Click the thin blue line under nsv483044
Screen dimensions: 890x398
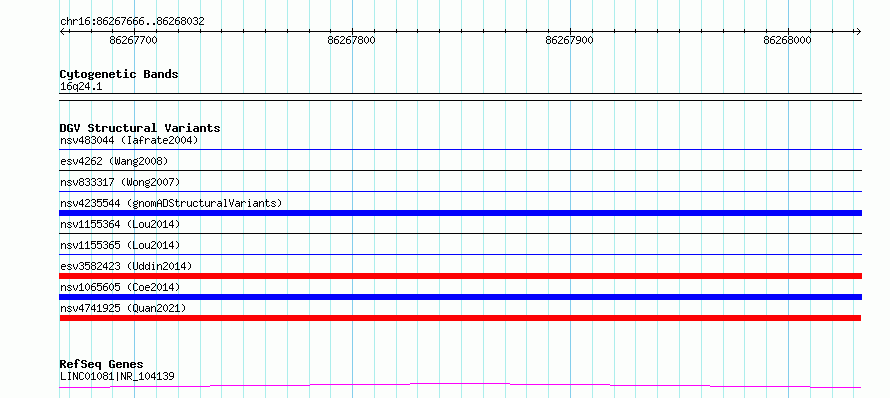point(460,150)
